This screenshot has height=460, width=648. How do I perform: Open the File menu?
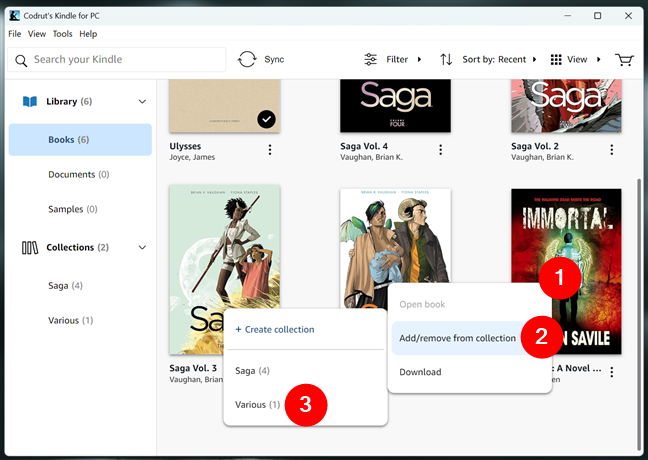14,34
